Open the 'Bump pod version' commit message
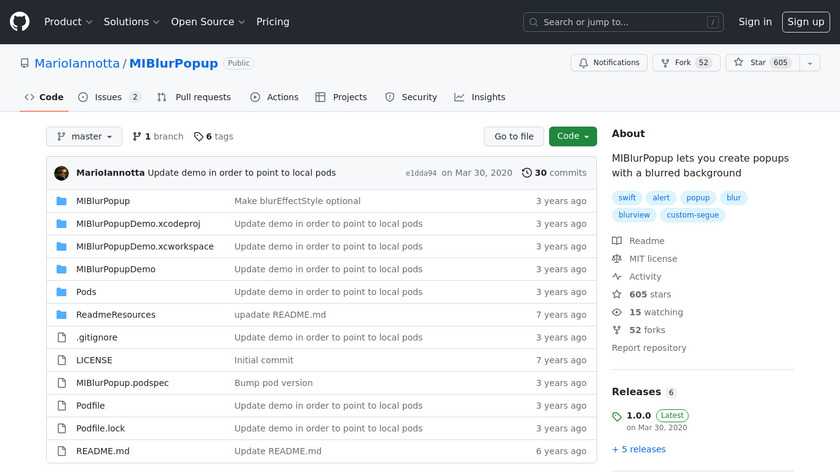Viewport: 840px width, 472px height. coord(273,383)
